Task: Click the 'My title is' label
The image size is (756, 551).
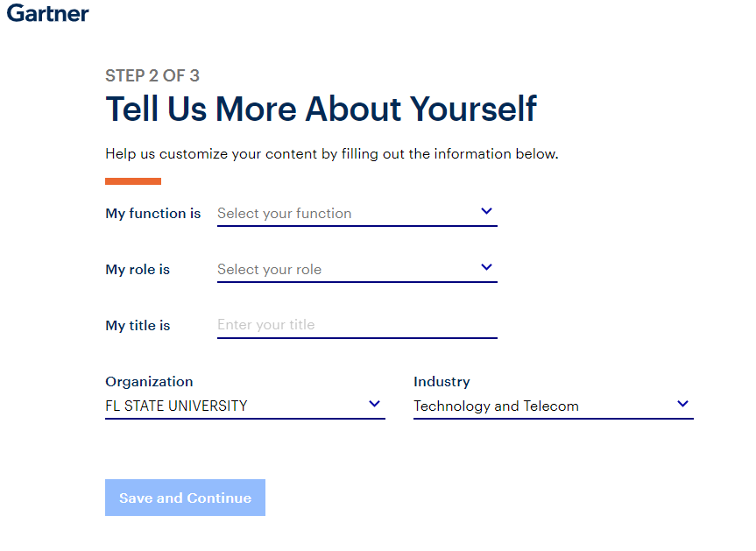Action: [138, 326]
